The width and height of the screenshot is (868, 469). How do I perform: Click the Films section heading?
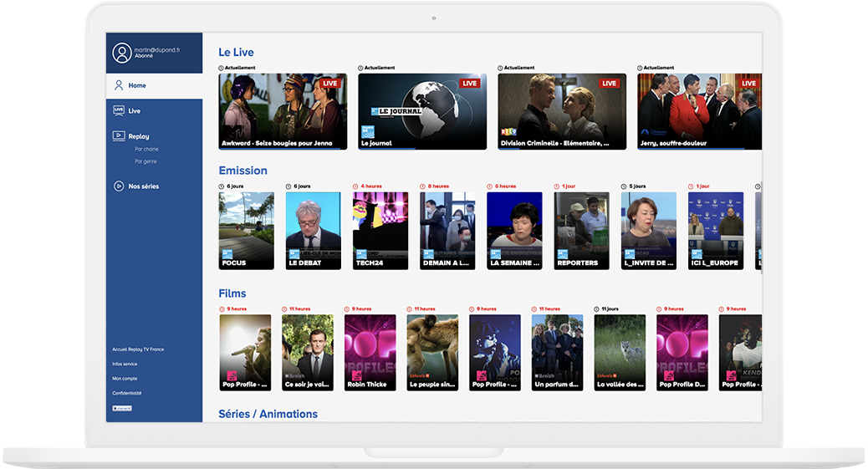pyautogui.click(x=232, y=293)
